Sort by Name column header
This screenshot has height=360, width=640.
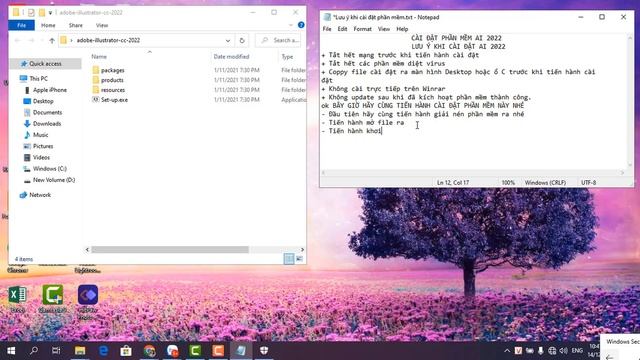pos(99,57)
